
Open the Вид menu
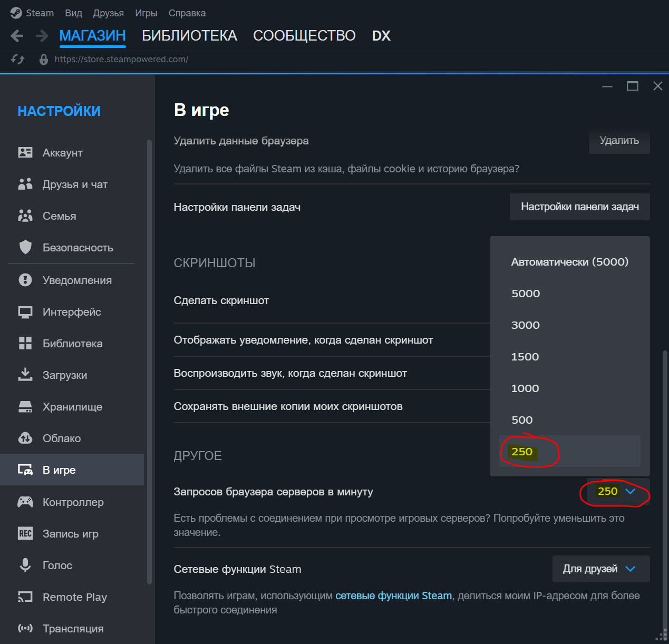[x=73, y=13]
